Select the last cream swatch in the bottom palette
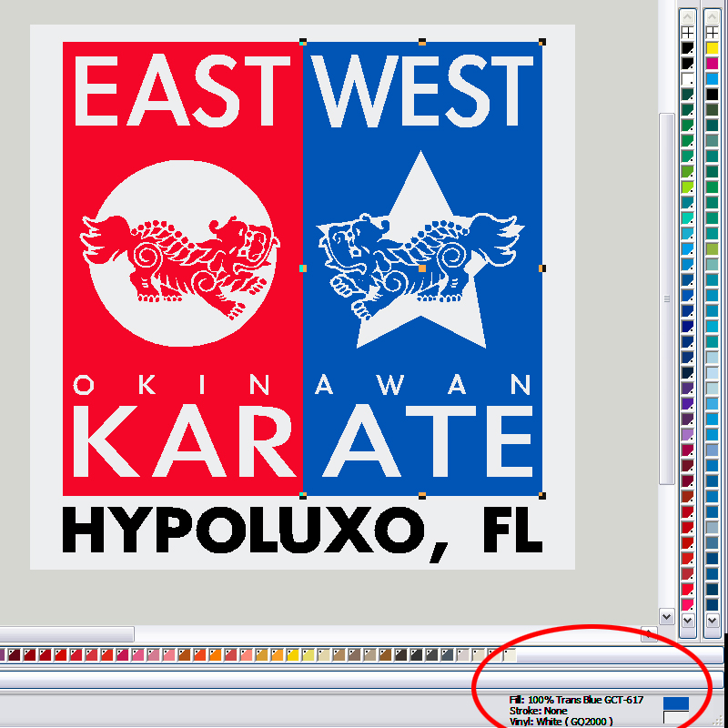The image size is (728, 728). click(510, 655)
